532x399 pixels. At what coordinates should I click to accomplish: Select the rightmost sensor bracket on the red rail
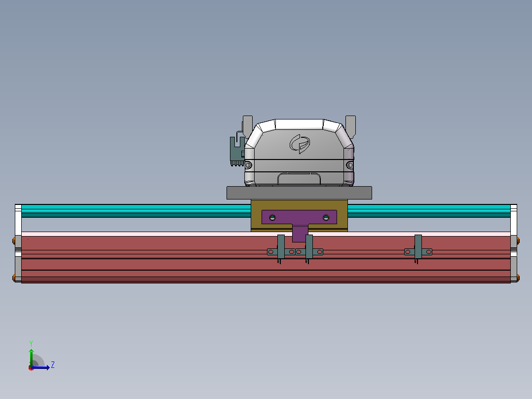click(418, 249)
